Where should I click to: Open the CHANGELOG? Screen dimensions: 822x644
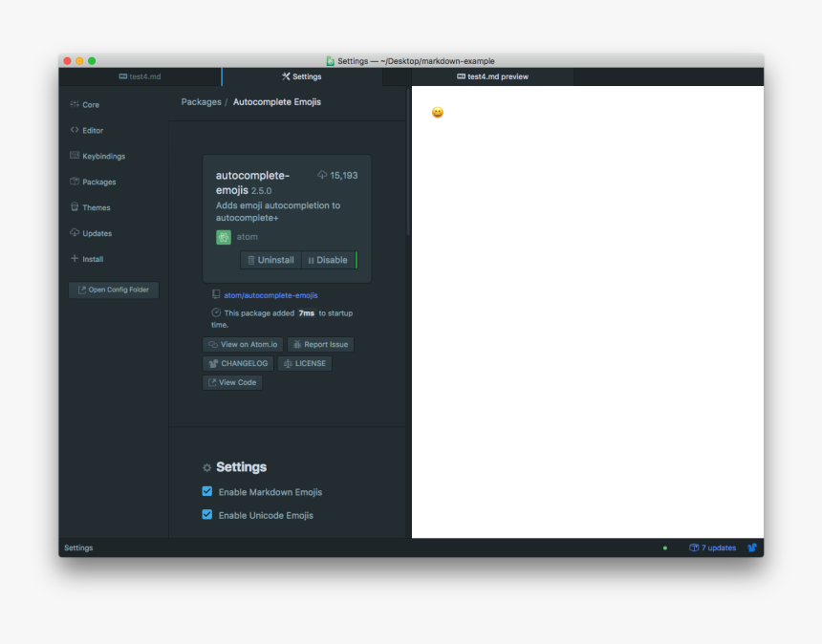point(238,363)
